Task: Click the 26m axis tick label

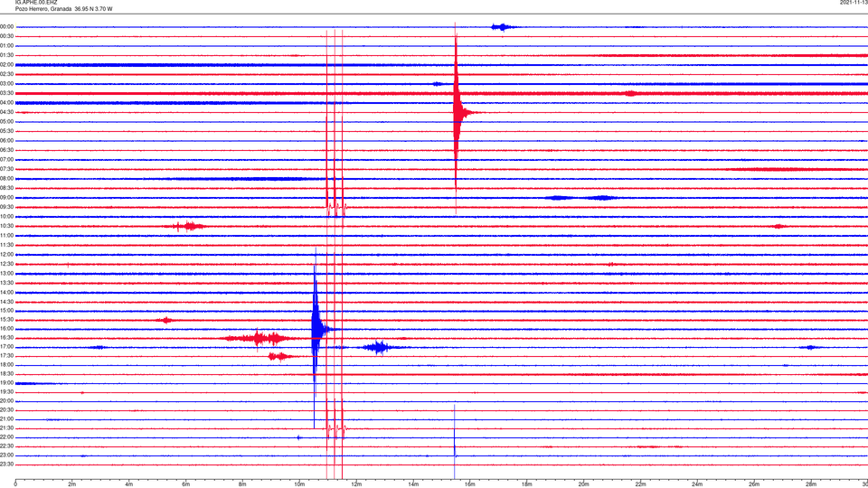Action: click(754, 484)
